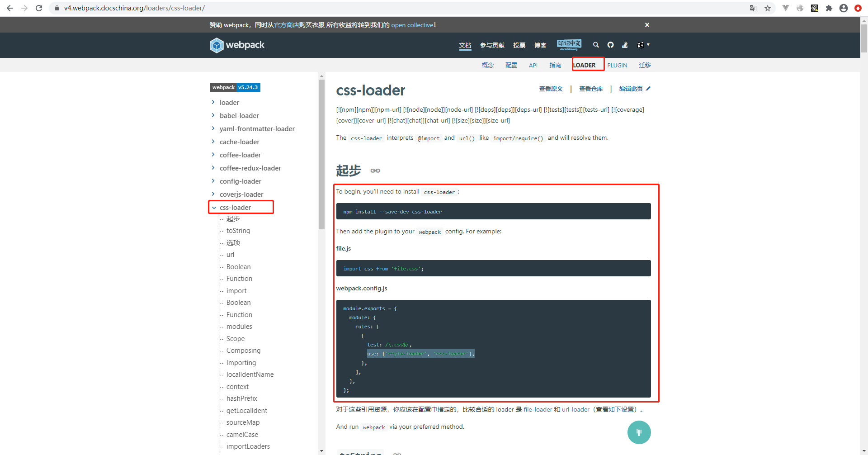Jump to url in sidebar
This screenshot has height=455, width=868.
coord(231,255)
